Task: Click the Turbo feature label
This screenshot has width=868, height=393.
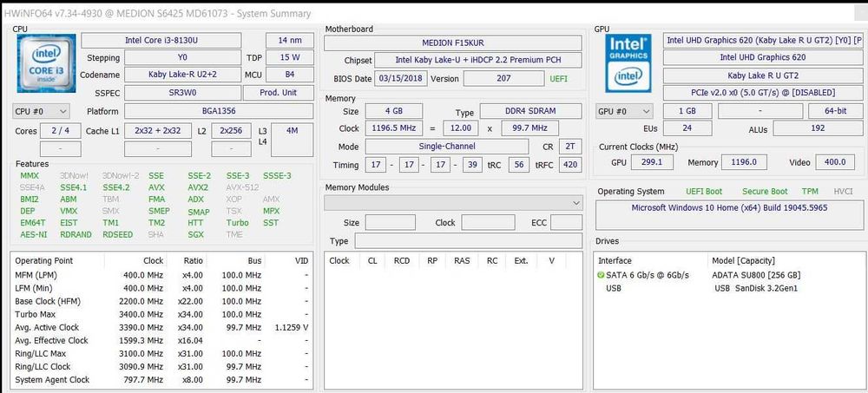Action: (x=238, y=222)
